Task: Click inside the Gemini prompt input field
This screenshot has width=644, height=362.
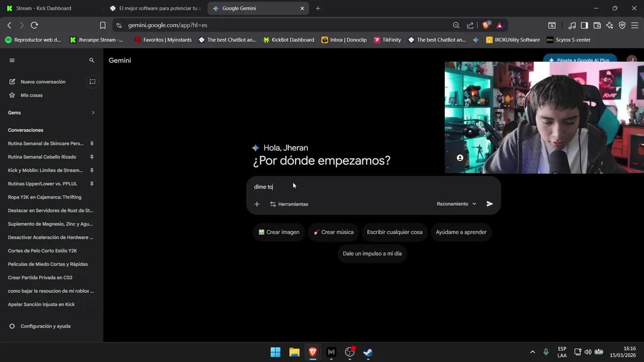Action: pyautogui.click(x=352, y=187)
